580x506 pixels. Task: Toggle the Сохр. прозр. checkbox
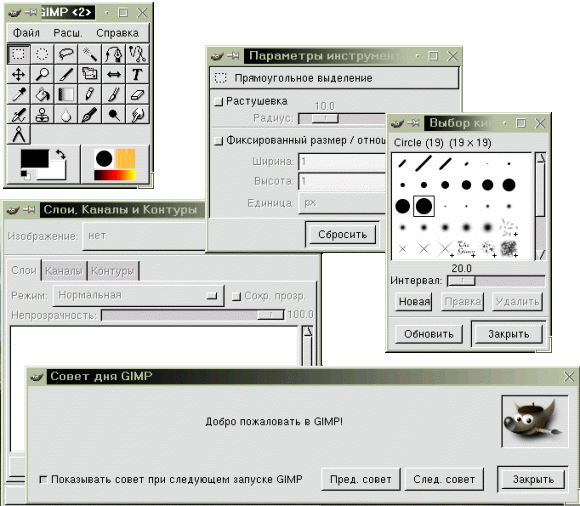coord(236,296)
